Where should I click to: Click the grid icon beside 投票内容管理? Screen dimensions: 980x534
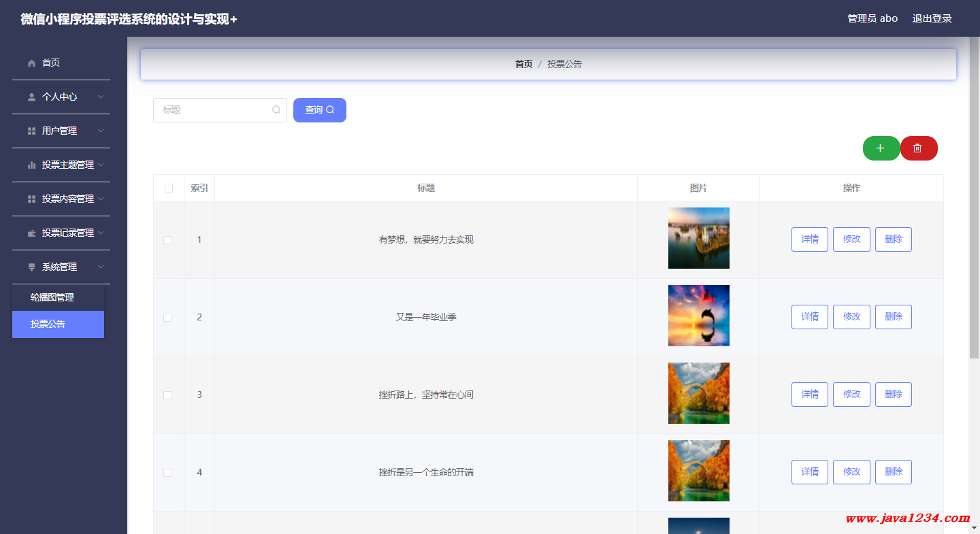(x=31, y=199)
